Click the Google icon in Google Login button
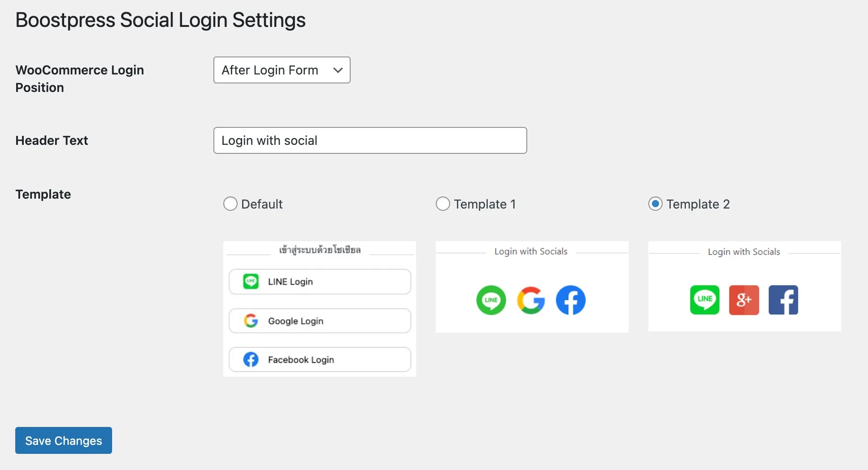Screen dimensions: 868x470 coord(251,321)
